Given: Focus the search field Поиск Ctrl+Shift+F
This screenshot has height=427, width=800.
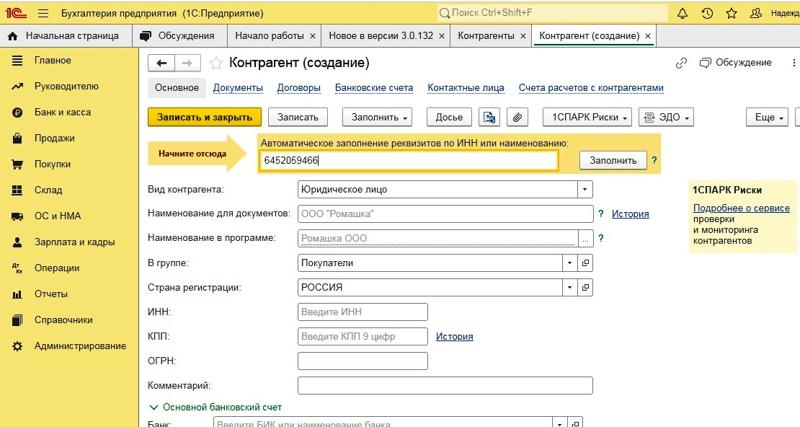Looking at the screenshot, I should point(552,13).
